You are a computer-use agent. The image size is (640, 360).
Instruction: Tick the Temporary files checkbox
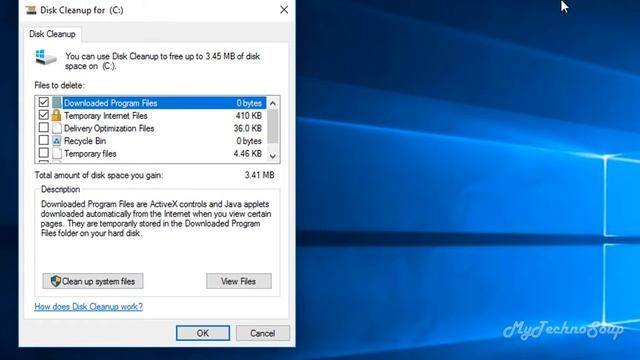44,153
